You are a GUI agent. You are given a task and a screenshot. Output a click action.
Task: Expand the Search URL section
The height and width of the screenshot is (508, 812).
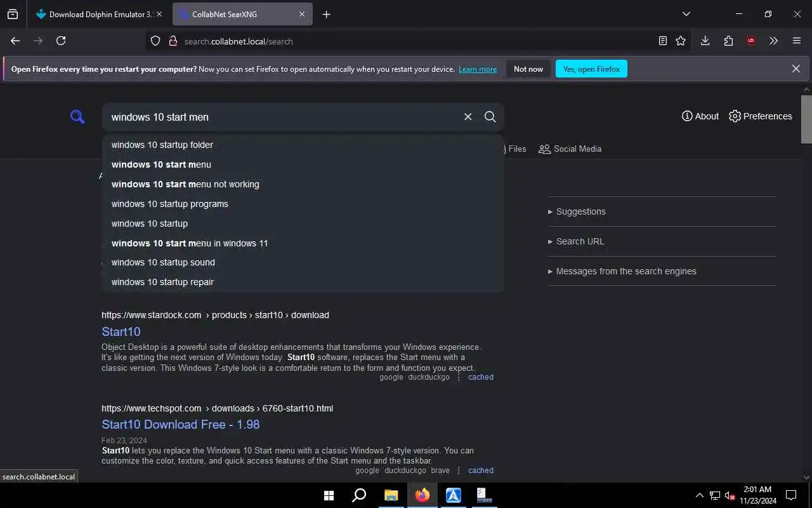[x=662, y=241]
